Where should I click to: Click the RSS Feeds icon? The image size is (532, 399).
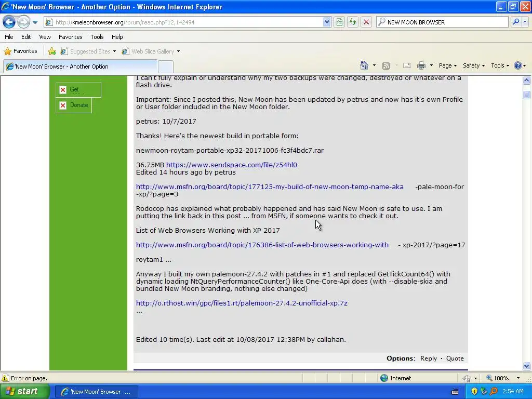point(386,65)
